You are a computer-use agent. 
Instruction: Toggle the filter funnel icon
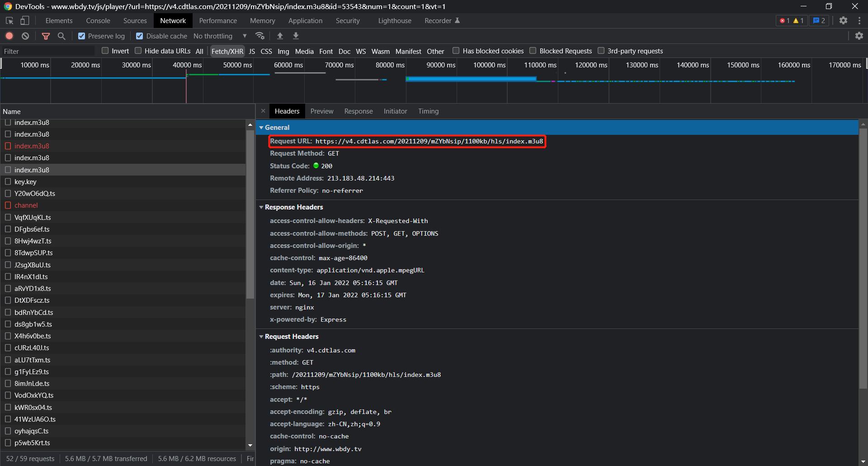46,36
